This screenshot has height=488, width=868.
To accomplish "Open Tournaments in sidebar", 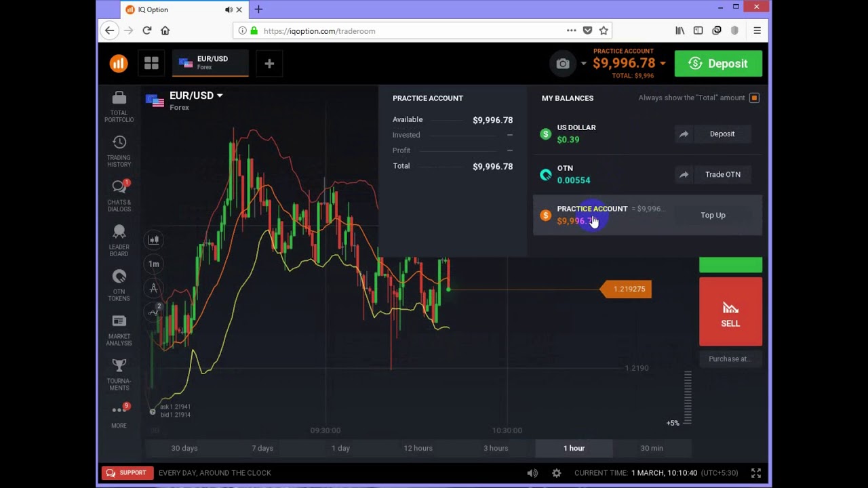I will (119, 375).
